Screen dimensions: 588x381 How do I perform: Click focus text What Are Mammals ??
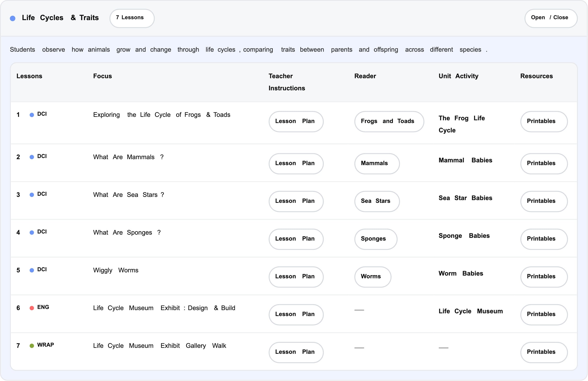[x=128, y=157]
